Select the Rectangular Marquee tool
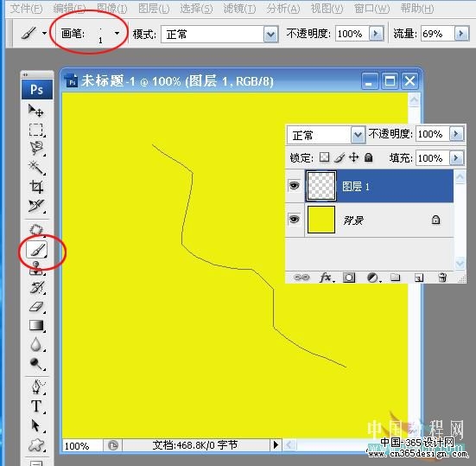Viewport: 476px width, 466px height. pos(36,130)
